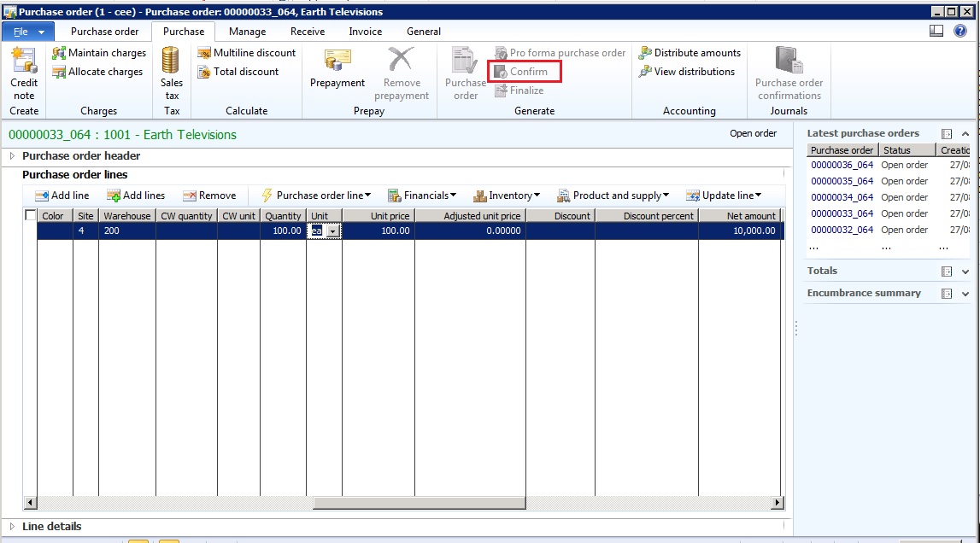Select Maintain charges in the ribbon
The image size is (980, 543).
point(99,53)
